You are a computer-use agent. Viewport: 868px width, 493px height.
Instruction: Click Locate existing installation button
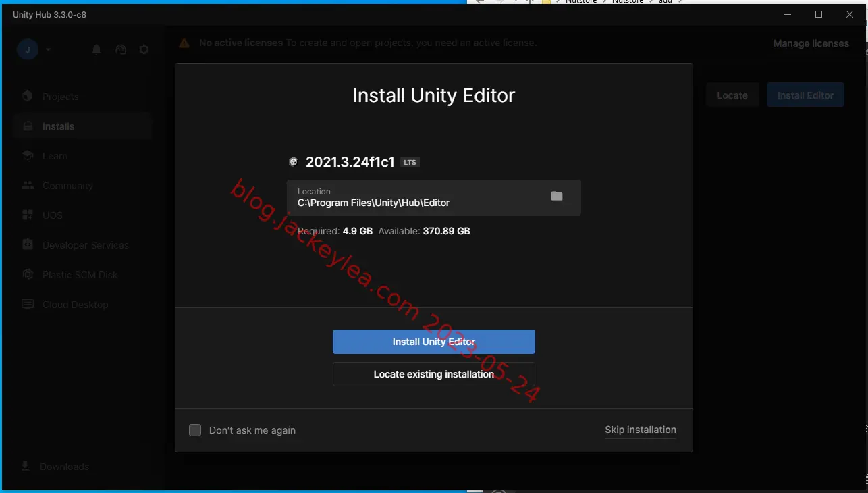433,374
